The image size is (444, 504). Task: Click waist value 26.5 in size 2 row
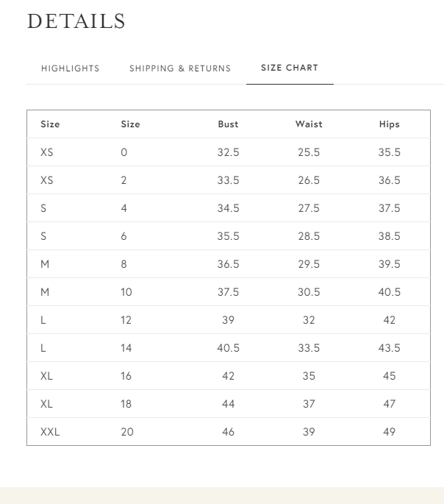point(309,180)
